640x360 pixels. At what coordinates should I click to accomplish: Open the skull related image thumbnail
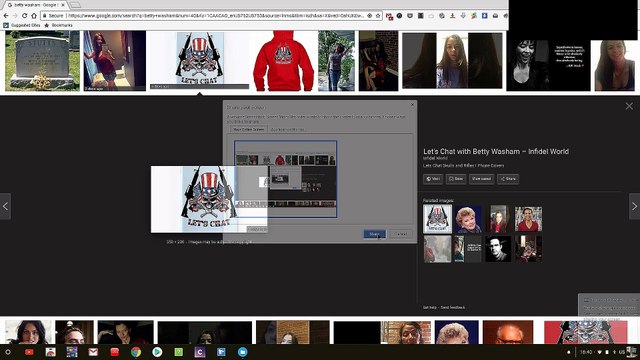click(x=438, y=219)
